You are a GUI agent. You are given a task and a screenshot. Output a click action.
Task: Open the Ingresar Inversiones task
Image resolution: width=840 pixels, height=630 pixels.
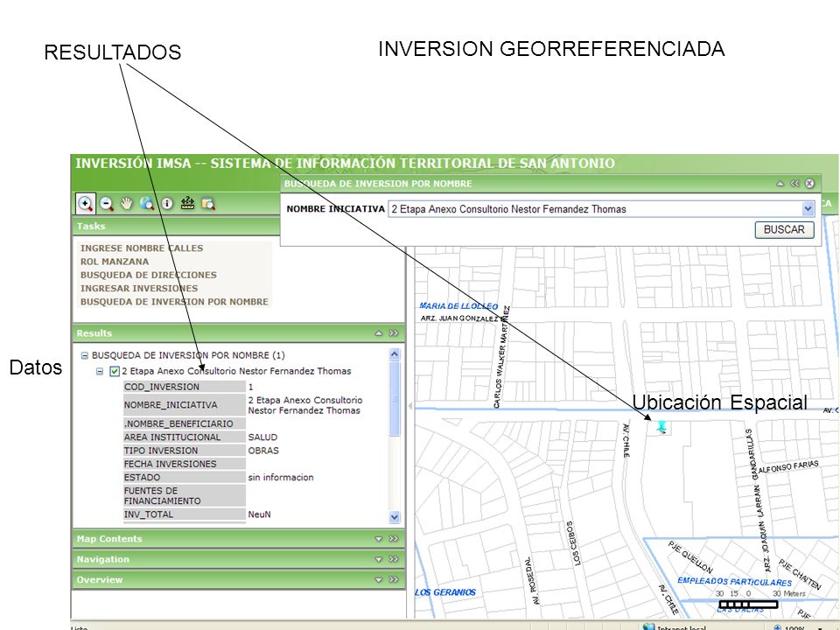(x=139, y=288)
